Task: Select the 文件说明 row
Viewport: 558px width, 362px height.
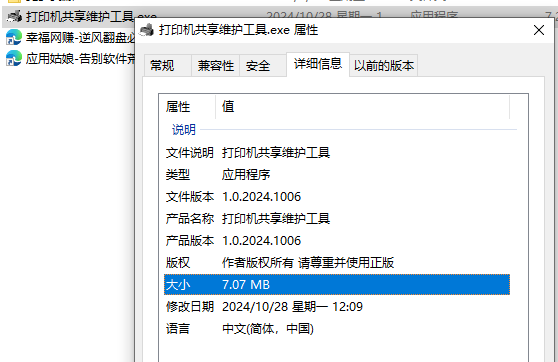Action: (x=337, y=153)
